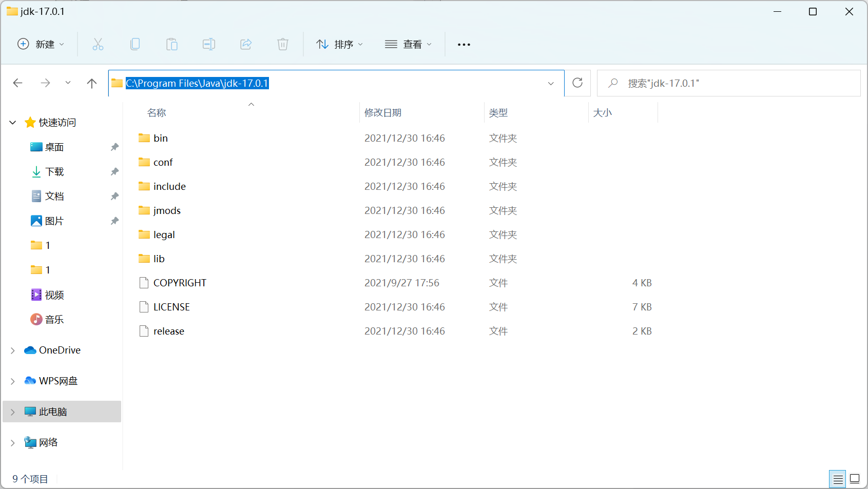The image size is (868, 489).
Task: Expand the OneDrive section in sidebar
Action: pyautogui.click(x=12, y=350)
